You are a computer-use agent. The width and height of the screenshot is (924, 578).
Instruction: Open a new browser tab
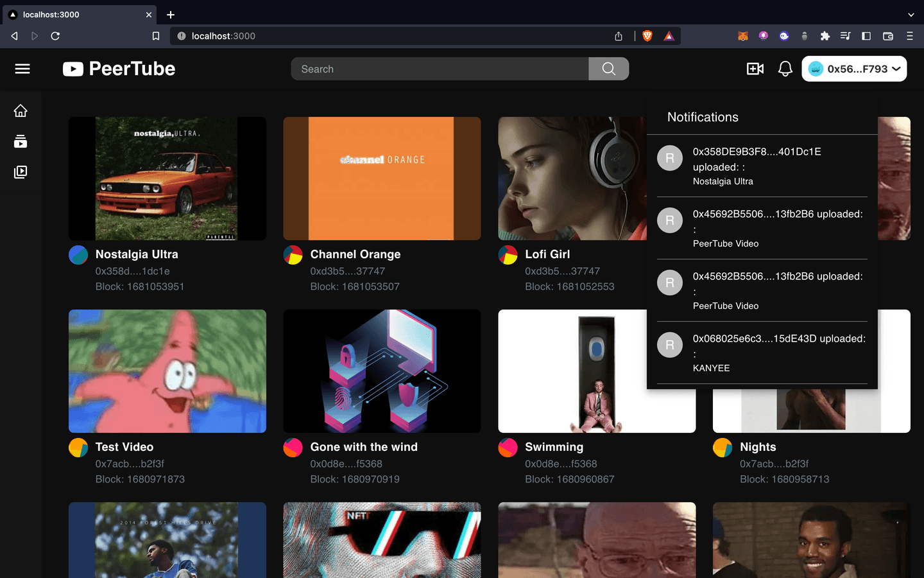tap(171, 14)
